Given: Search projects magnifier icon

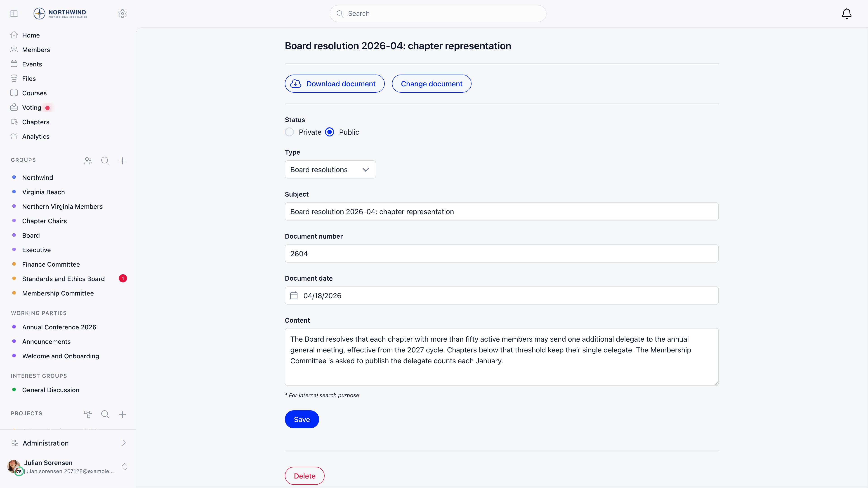Looking at the screenshot, I should (105, 414).
